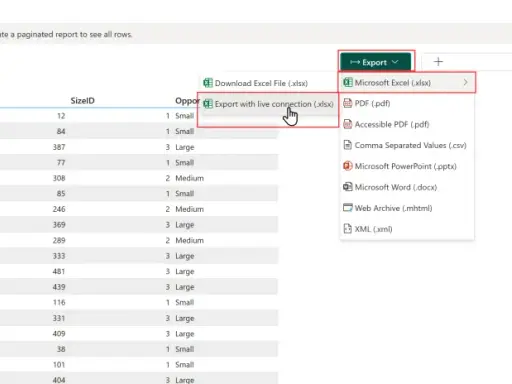The height and width of the screenshot is (384, 512).
Task: Click Medium in the 246 row
Action: pos(189,209)
